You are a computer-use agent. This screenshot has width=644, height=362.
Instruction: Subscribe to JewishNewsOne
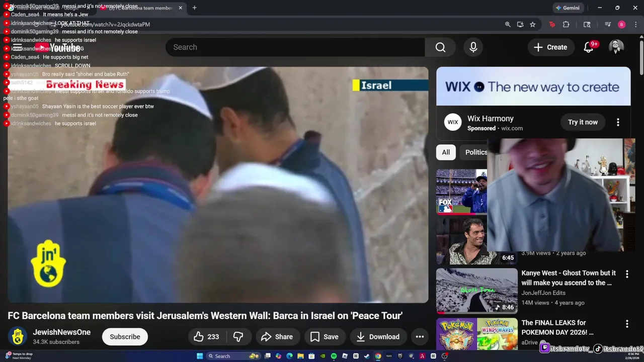click(x=125, y=337)
